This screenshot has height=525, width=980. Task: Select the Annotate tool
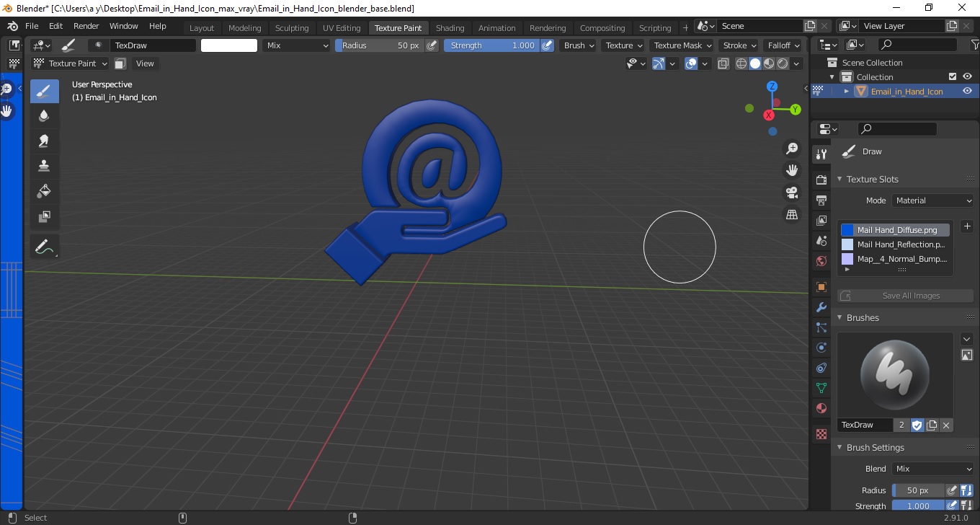44,247
